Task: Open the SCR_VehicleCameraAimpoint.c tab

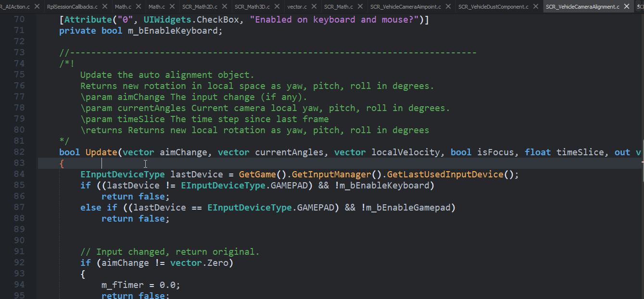Action: 406,7
